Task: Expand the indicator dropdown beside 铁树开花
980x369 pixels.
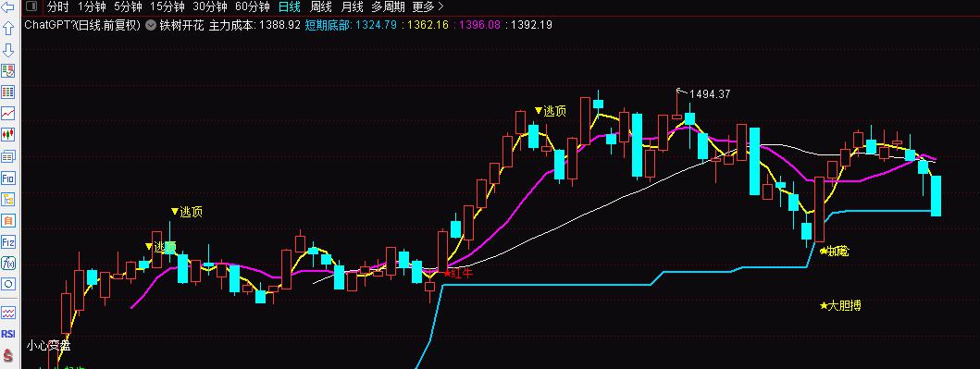Action: tap(151, 25)
